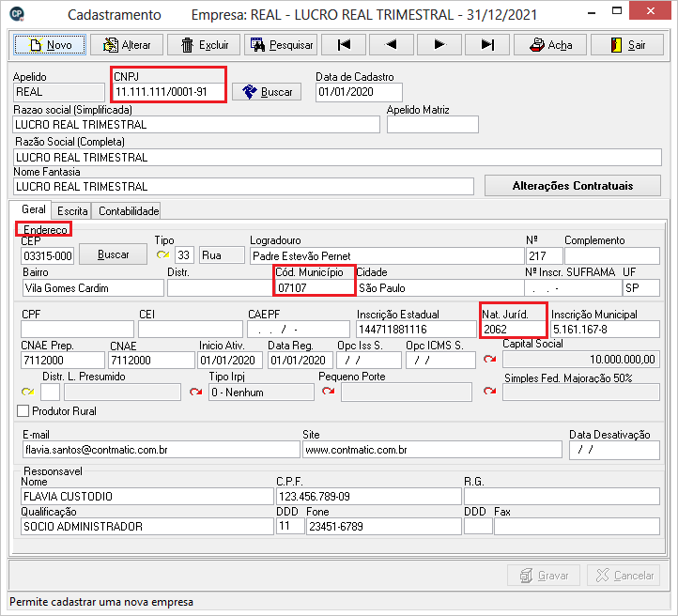This screenshot has height=616, width=678.
Task: Advance to the next record
Action: [x=439, y=45]
